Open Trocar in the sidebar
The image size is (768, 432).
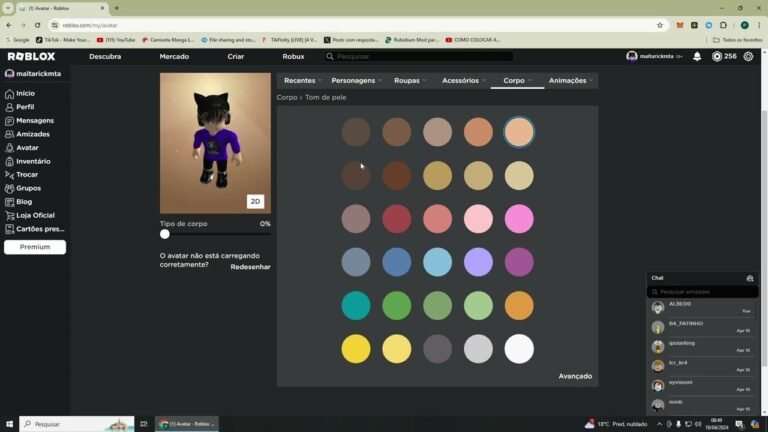point(22,174)
